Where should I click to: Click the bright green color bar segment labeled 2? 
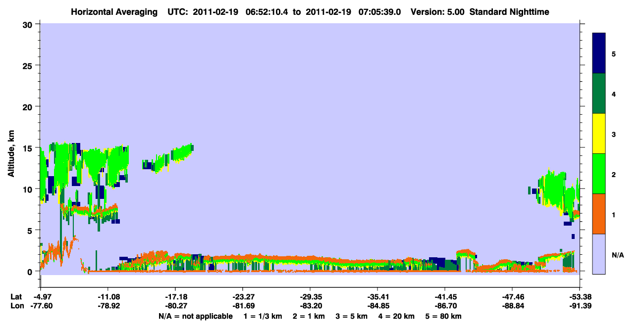click(599, 174)
